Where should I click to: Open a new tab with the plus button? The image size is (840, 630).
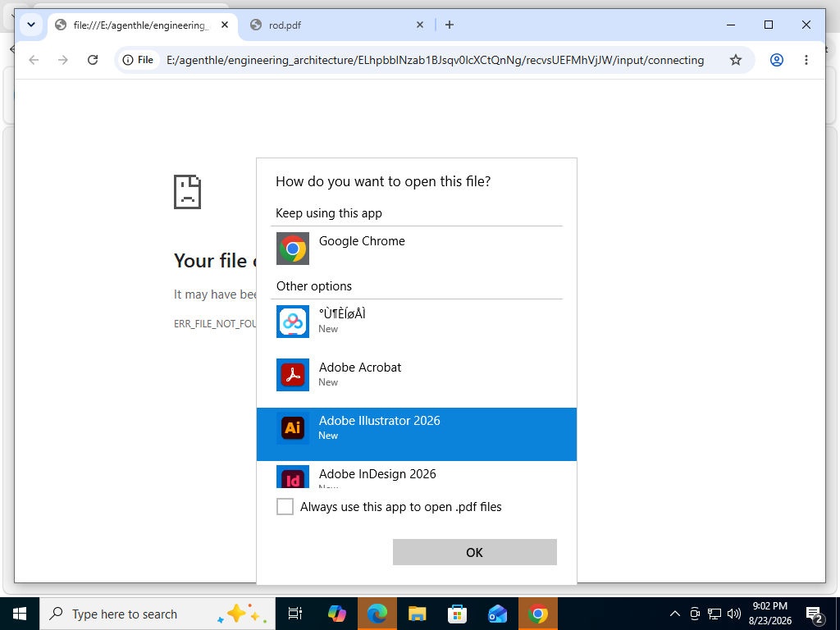tap(450, 25)
